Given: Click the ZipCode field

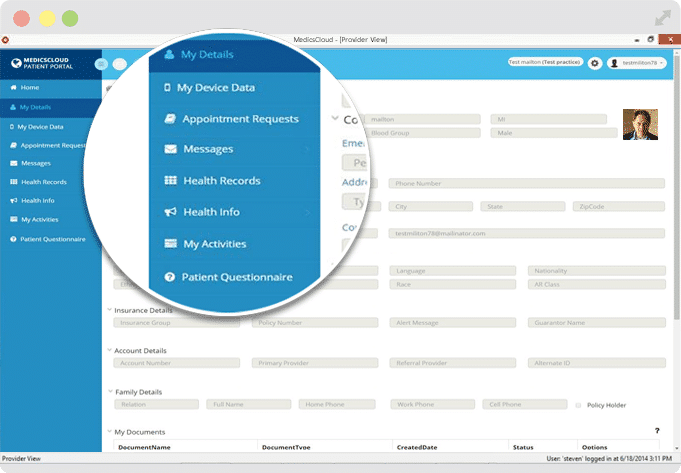Looking at the screenshot, I should coord(618,206).
